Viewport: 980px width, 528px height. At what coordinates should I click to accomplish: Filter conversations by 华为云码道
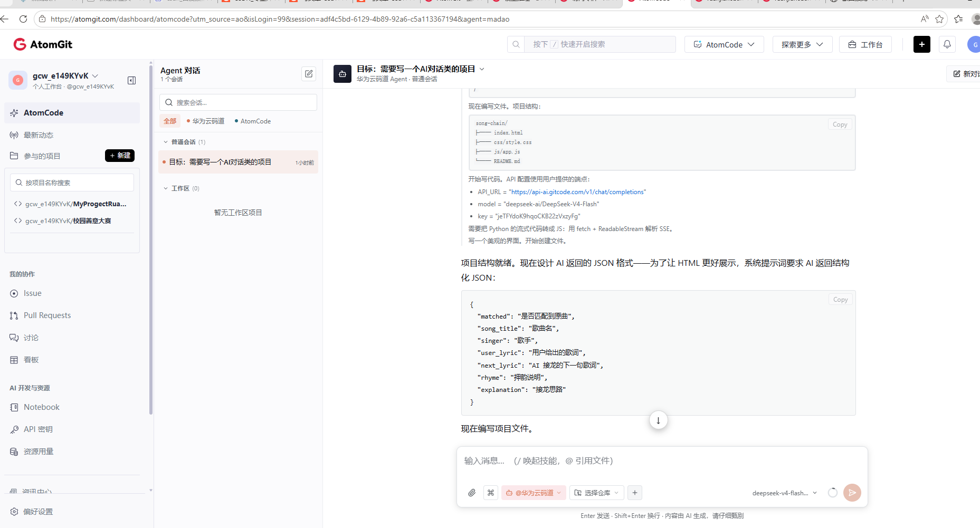click(x=206, y=121)
